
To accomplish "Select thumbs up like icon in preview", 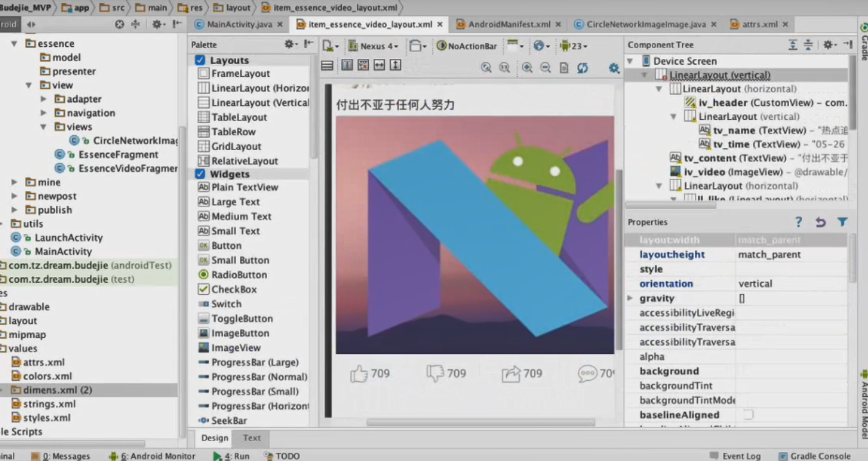I will [359, 374].
